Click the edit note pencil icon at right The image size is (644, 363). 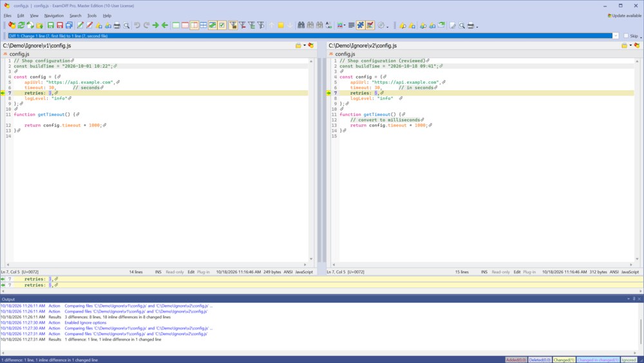[x=453, y=26]
